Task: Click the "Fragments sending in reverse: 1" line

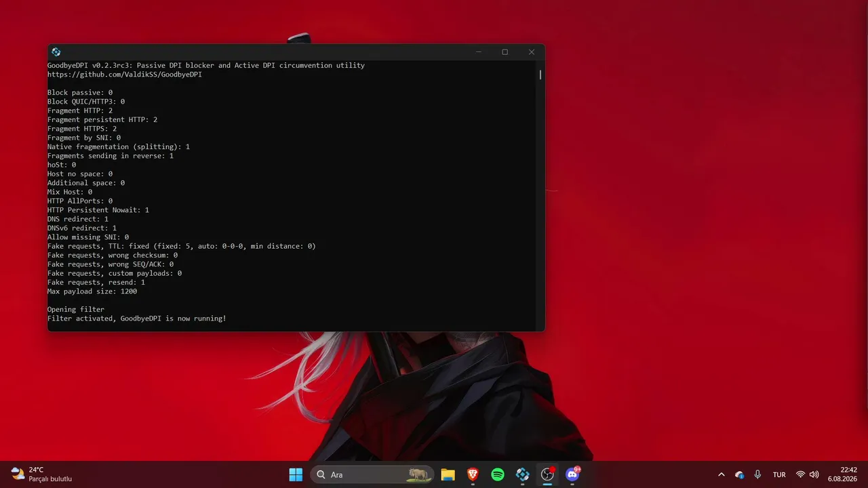Action: [x=111, y=156]
